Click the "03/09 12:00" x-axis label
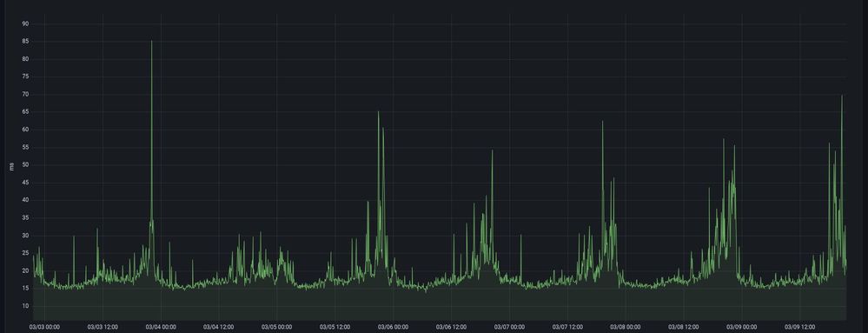 tap(800, 328)
